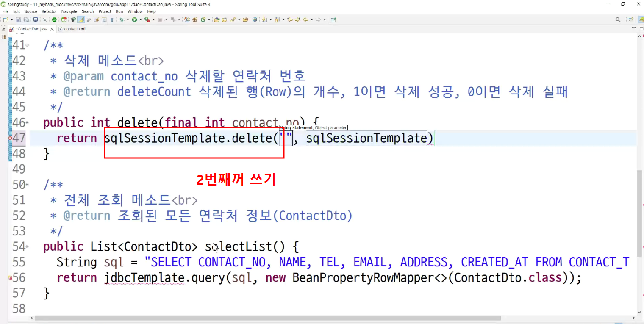
Task: Click jdbcTemplate on line 56
Action: click(x=144, y=278)
